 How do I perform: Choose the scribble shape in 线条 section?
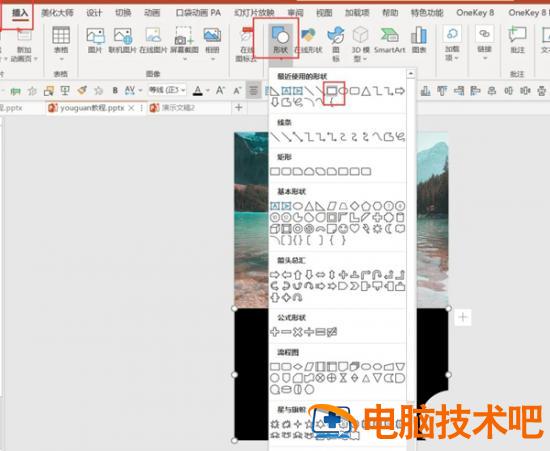coord(400,137)
